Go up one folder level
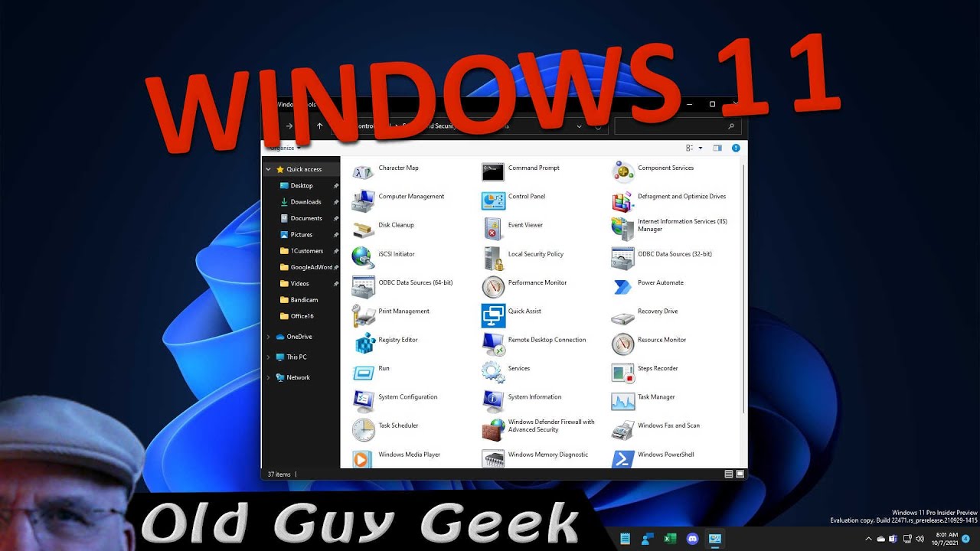Image resolution: width=980 pixels, height=551 pixels. click(x=319, y=126)
